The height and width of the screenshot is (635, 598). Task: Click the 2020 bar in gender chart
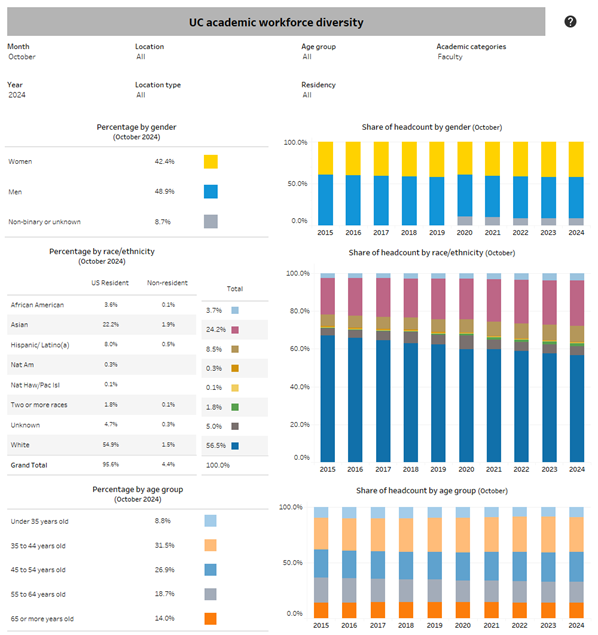coord(464,183)
